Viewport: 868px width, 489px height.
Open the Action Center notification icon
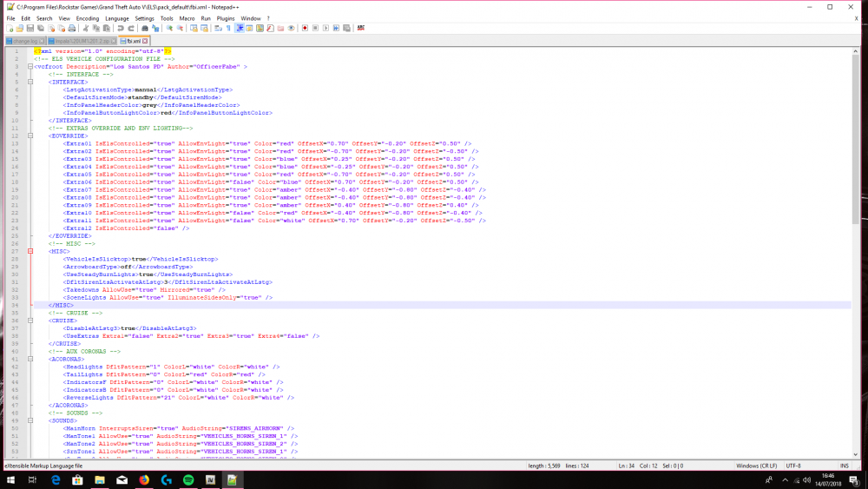[854, 480]
